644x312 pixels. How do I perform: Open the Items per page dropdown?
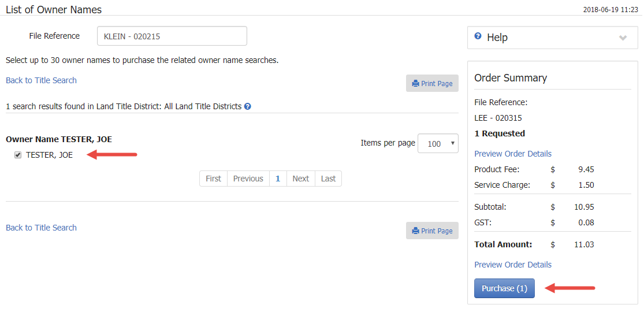[438, 143]
